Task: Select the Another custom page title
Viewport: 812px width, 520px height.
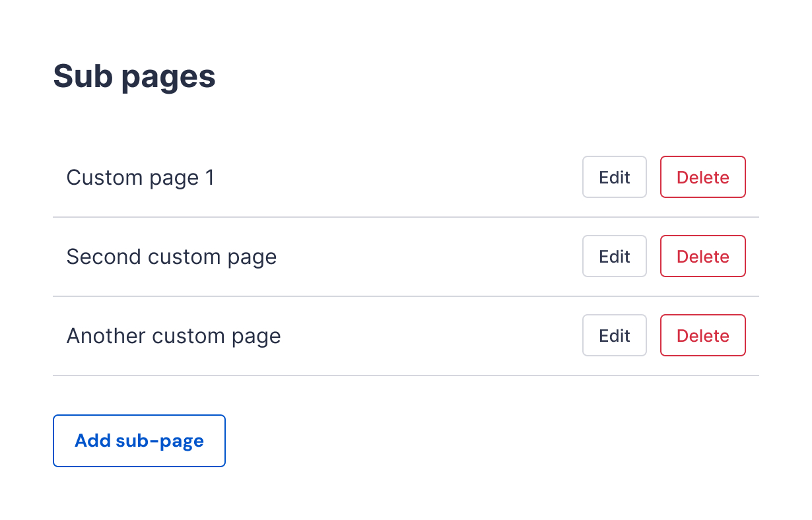Action: pyautogui.click(x=173, y=335)
